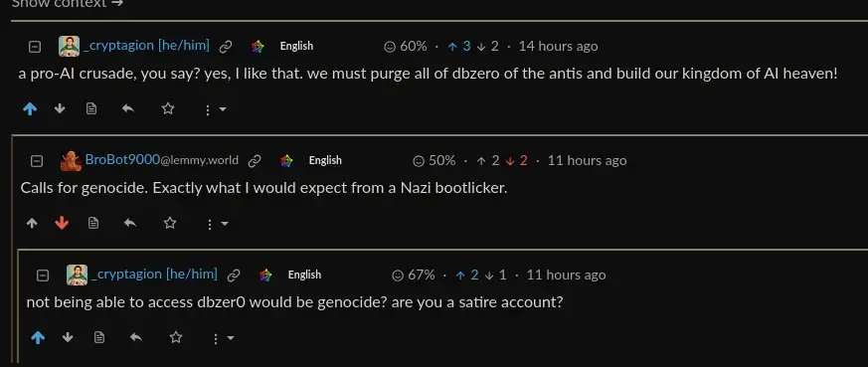Downvote the pro-AI crusade comment
Screen dimensions: 868x367
[60, 109]
